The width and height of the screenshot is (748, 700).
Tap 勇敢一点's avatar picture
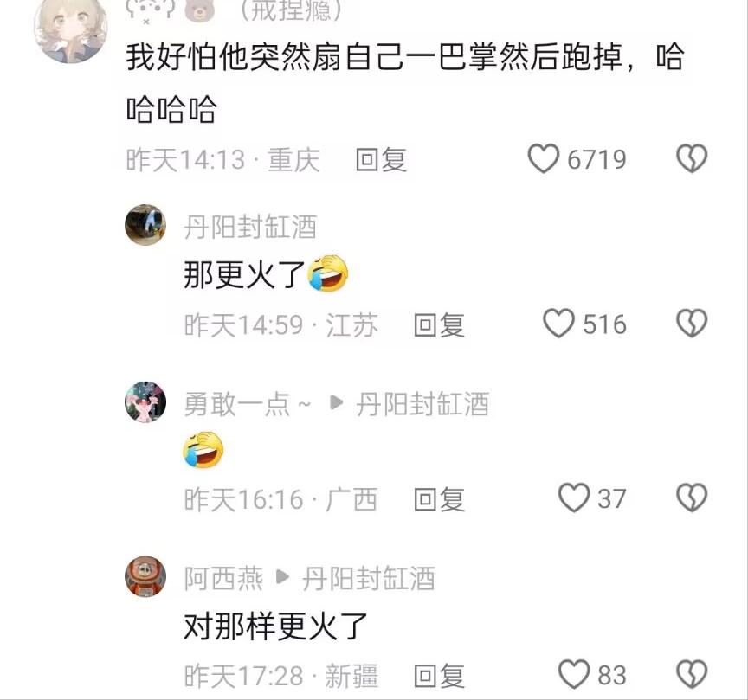point(145,402)
